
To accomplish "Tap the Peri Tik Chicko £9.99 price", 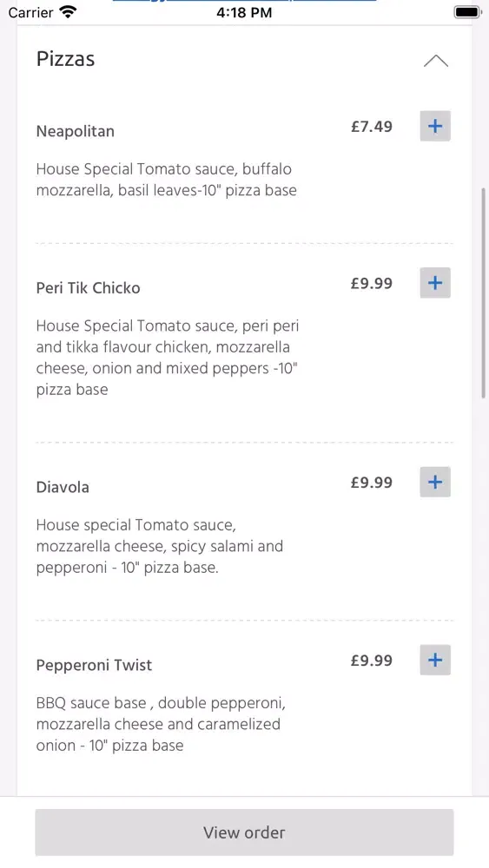I will (372, 284).
